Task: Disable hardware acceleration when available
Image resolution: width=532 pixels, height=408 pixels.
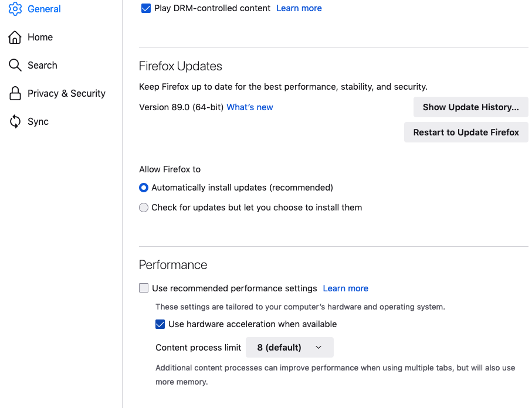Action: pyautogui.click(x=160, y=324)
